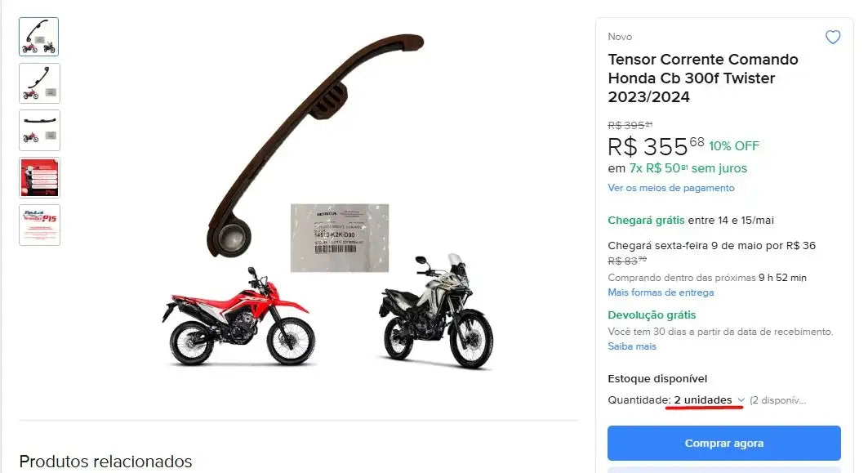Click the 'Comprar agora' button
868x473 pixels.
pyautogui.click(x=723, y=443)
